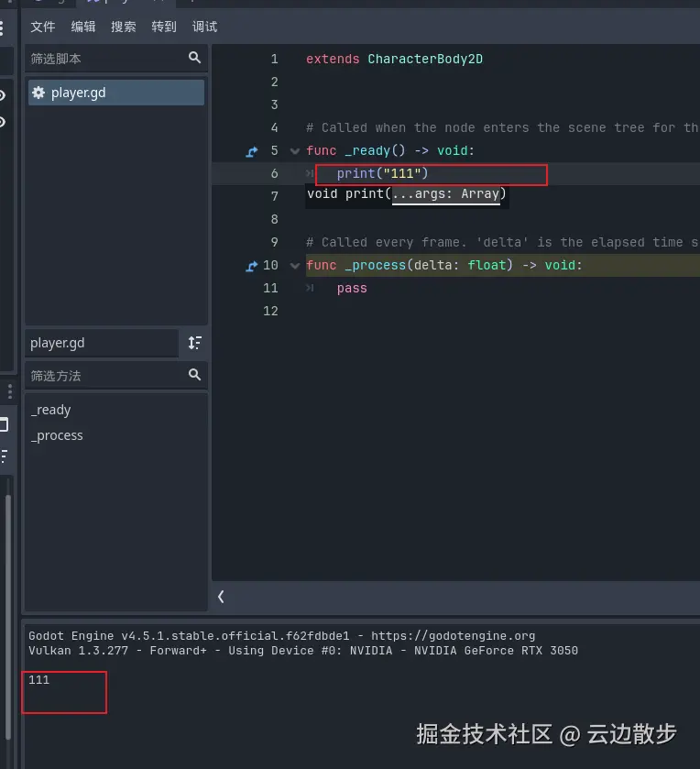Click the 筛选脚本 filter field

click(116, 59)
